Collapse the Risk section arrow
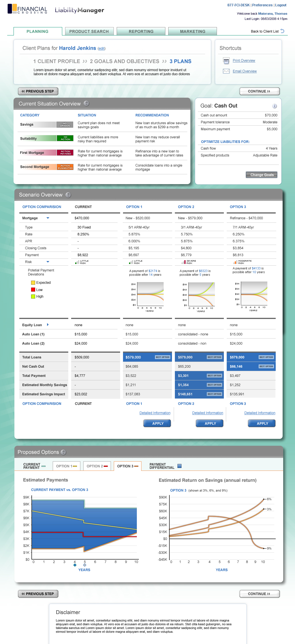Image resolution: width=295 pixels, height=644 pixels. tap(48, 262)
